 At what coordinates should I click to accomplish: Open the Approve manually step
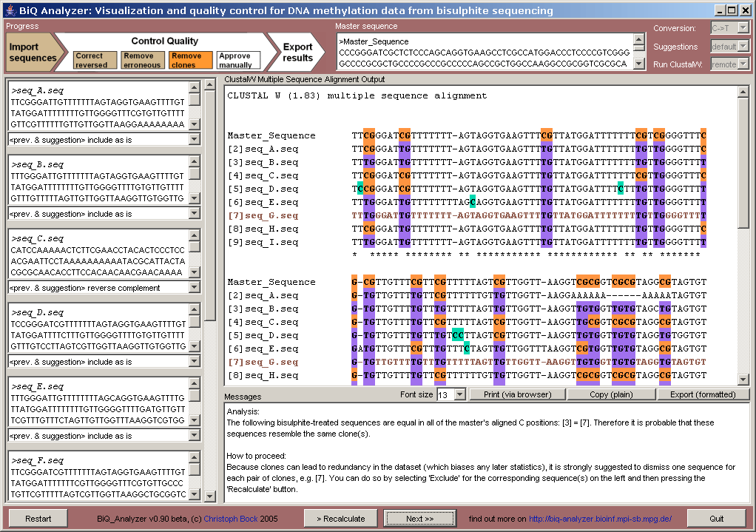[x=238, y=60]
